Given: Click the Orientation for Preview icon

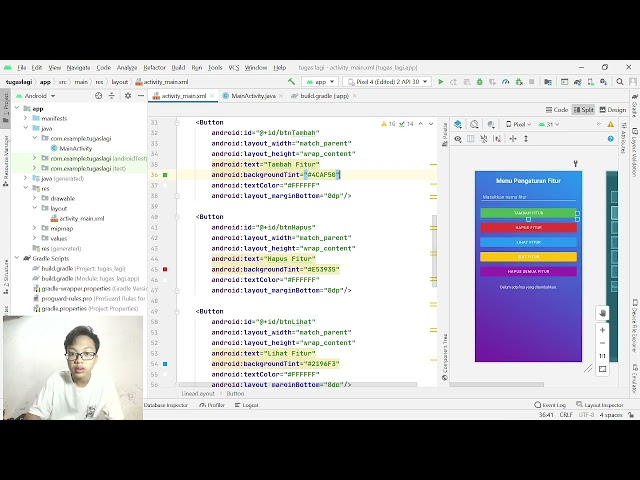Looking at the screenshot, I should click(474, 124).
